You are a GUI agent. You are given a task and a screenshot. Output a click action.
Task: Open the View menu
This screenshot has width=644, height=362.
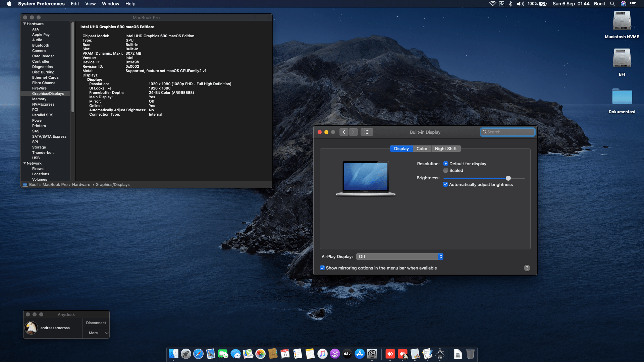click(x=91, y=4)
